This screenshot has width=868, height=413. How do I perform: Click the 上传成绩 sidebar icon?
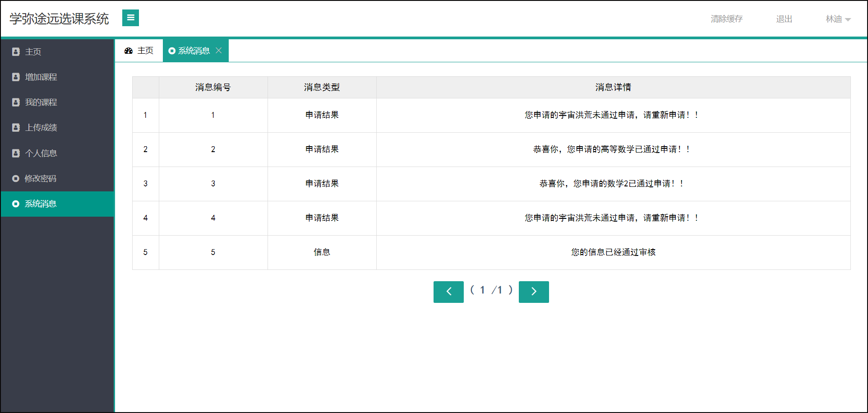pos(15,127)
